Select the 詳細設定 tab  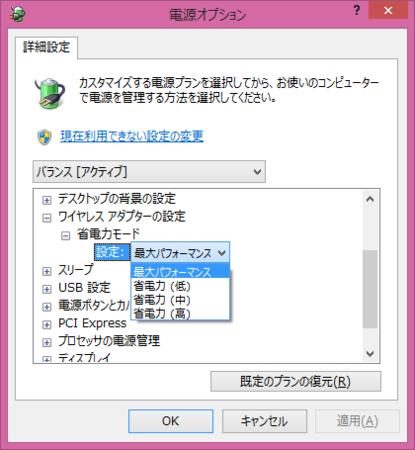(x=46, y=47)
